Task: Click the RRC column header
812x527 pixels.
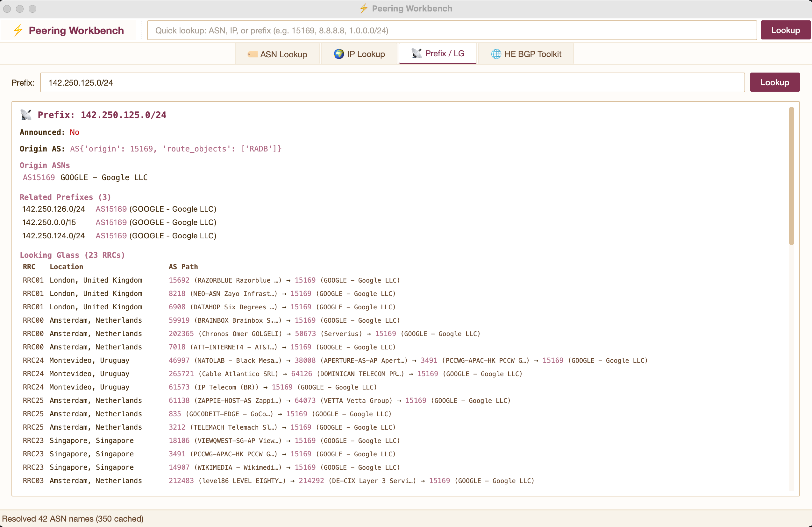Action: (x=29, y=267)
